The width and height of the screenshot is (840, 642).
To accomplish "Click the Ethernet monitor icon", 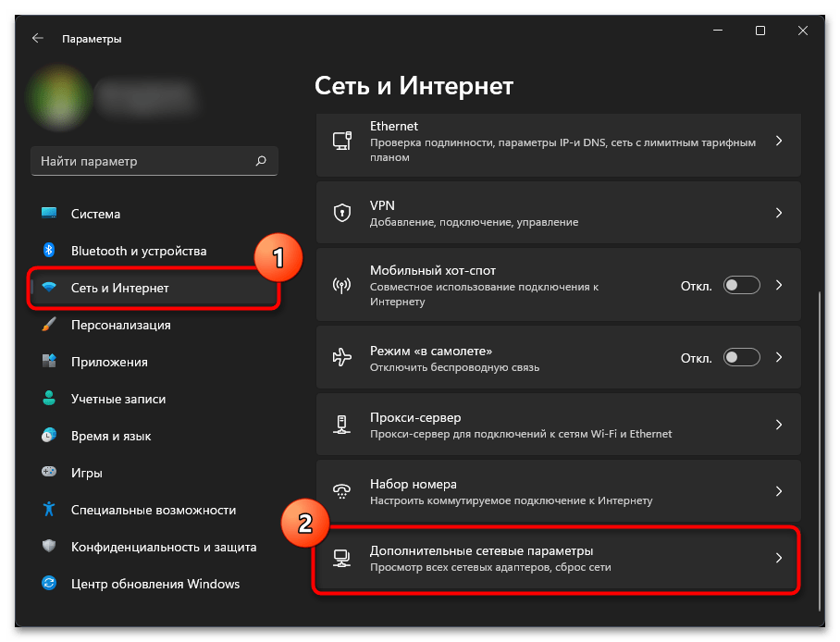I will click(341, 141).
